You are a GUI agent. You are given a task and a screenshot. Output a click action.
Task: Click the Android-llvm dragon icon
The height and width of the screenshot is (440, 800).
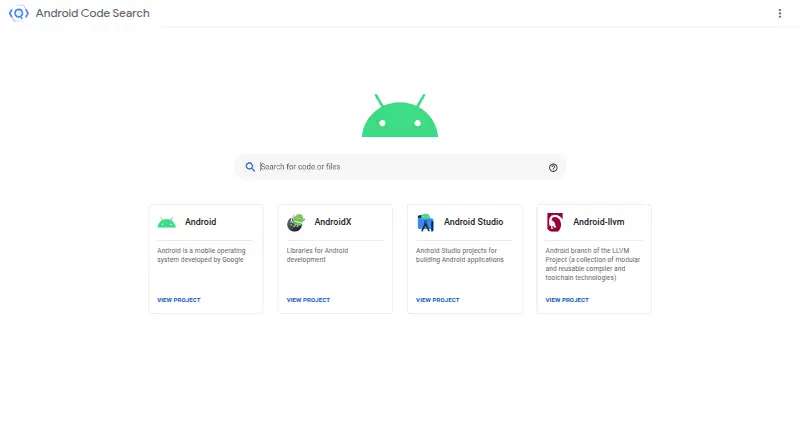point(555,223)
